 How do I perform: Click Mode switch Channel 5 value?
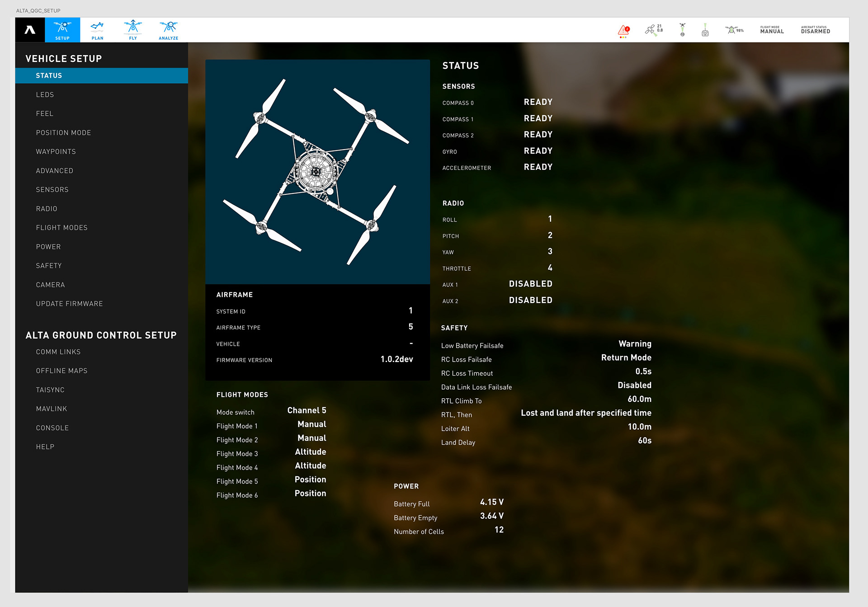[307, 410]
